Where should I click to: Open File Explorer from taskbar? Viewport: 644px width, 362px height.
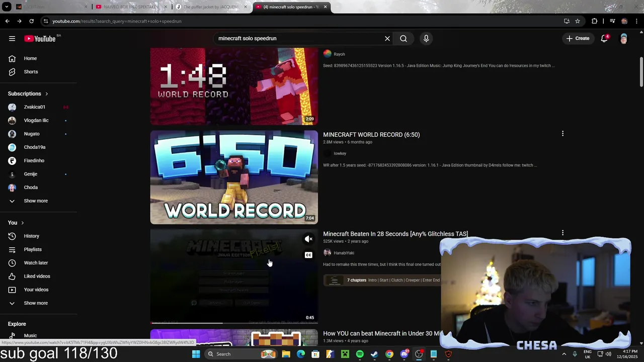pos(286,354)
